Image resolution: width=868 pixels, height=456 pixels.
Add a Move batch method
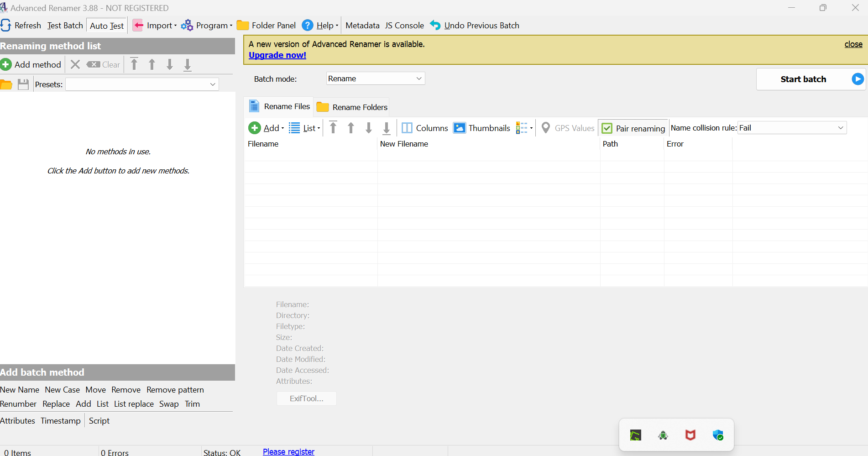pos(96,390)
